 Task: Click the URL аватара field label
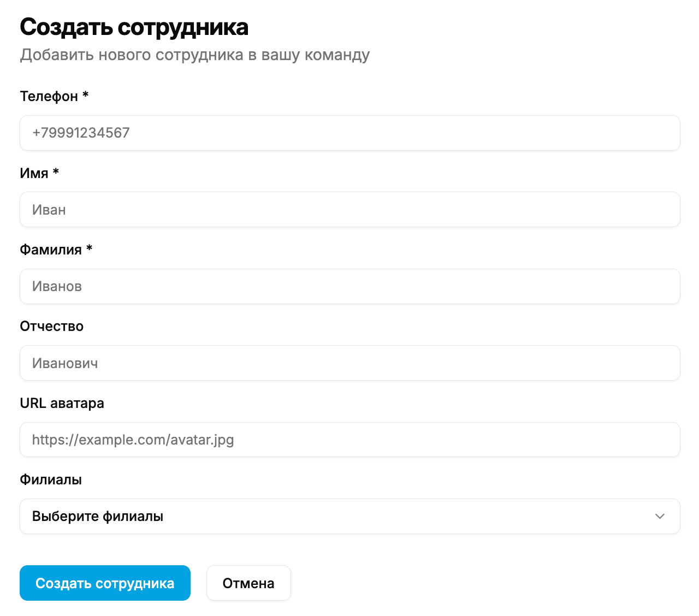[62, 403]
